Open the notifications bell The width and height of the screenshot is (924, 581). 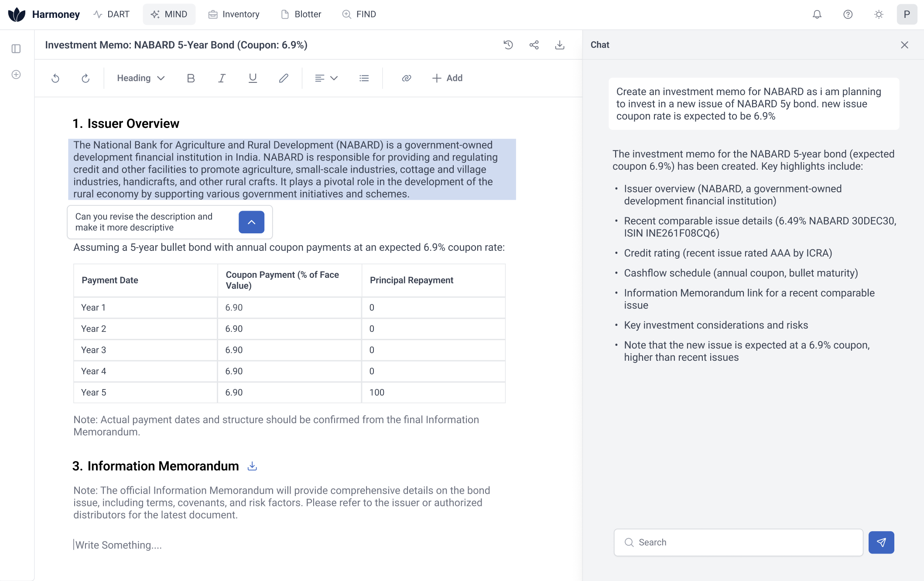[817, 14]
